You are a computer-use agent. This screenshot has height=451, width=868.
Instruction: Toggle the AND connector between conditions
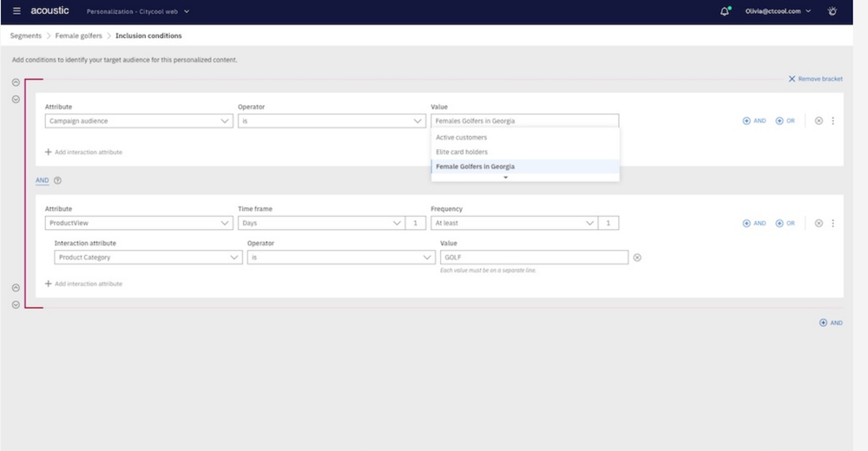(x=42, y=180)
